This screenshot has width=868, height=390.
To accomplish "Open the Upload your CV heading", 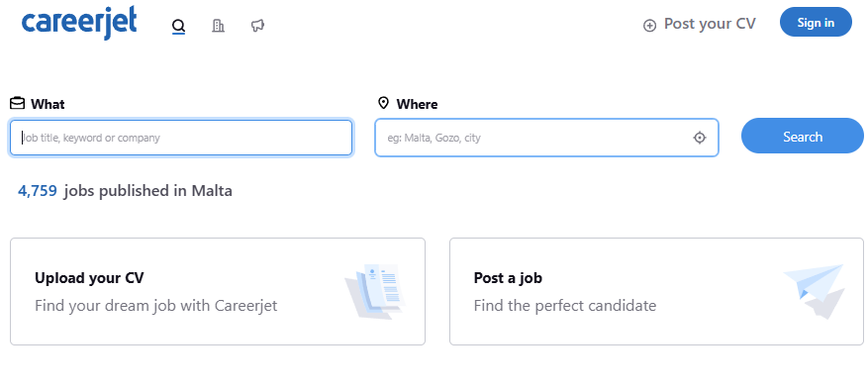I will click(x=89, y=277).
